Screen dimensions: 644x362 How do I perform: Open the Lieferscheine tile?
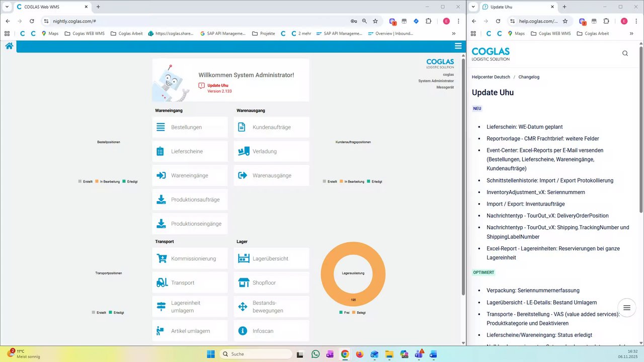(190, 151)
